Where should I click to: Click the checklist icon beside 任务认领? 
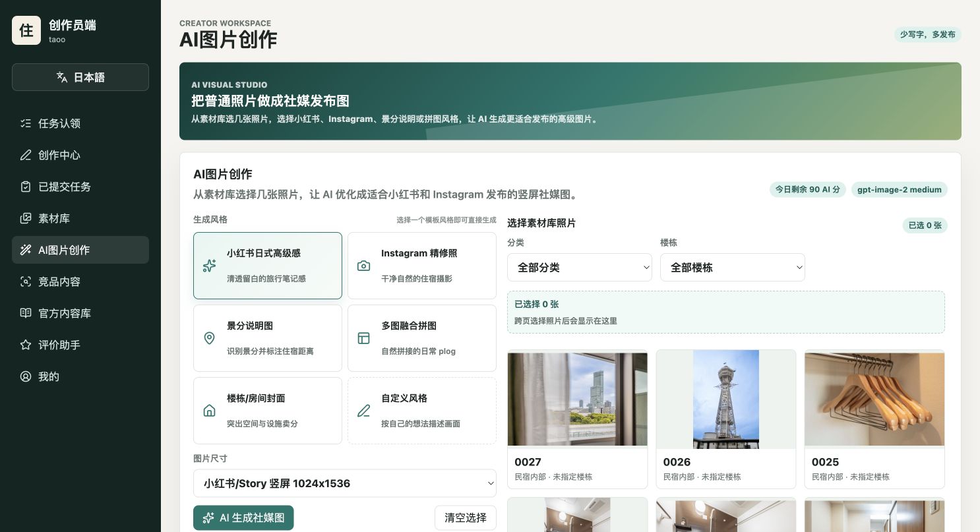click(x=26, y=123)
